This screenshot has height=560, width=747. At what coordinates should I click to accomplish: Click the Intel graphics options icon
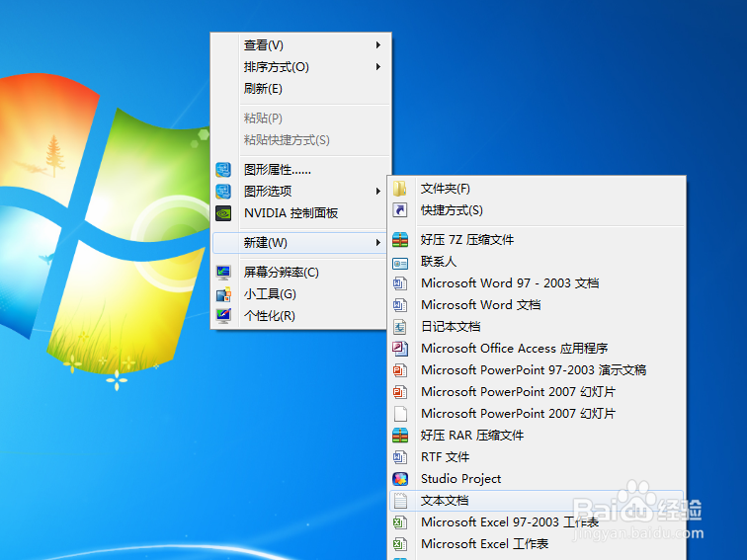[x=223, y=192]
